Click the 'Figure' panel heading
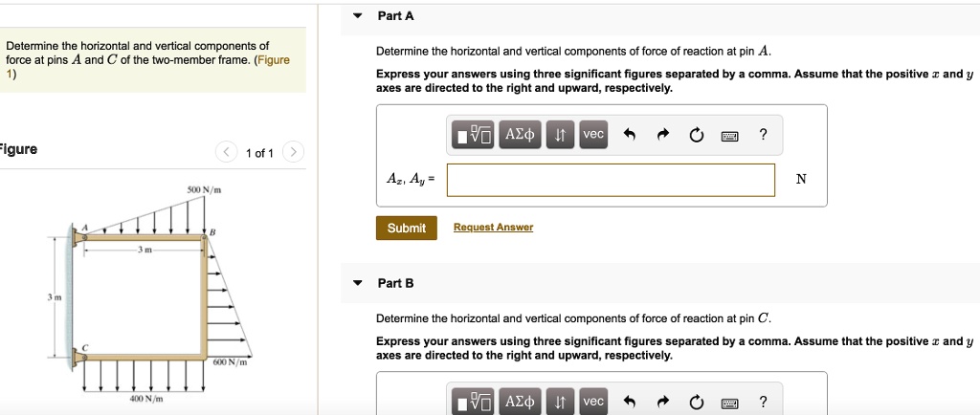This screenshot has height=415, width=980. pos(18,149)
